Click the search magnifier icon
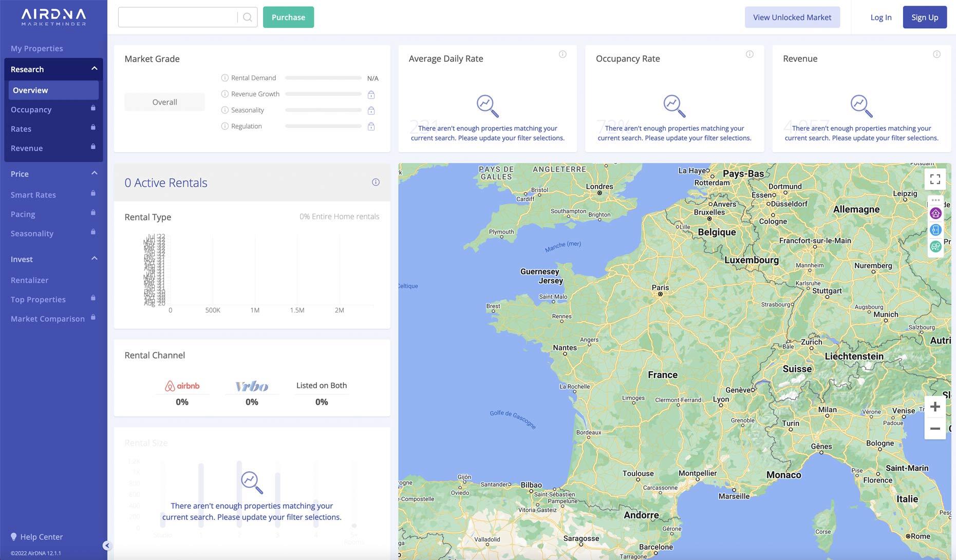Screen dimensions: 956x560 click(x=247, y=17)
